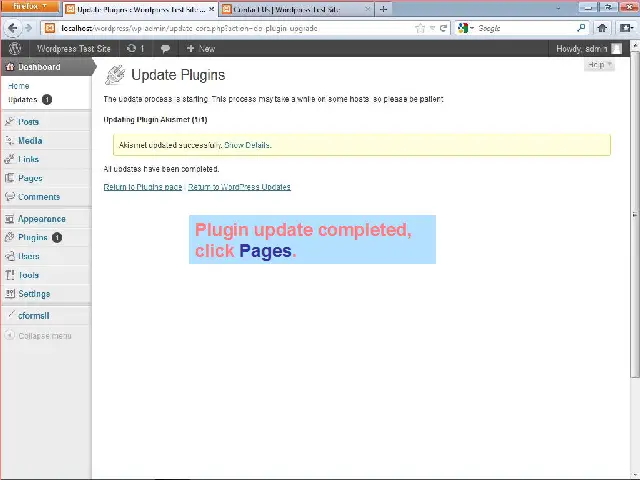
Task: Click the Plugins plug icon in sidebar
Action: 9,237
